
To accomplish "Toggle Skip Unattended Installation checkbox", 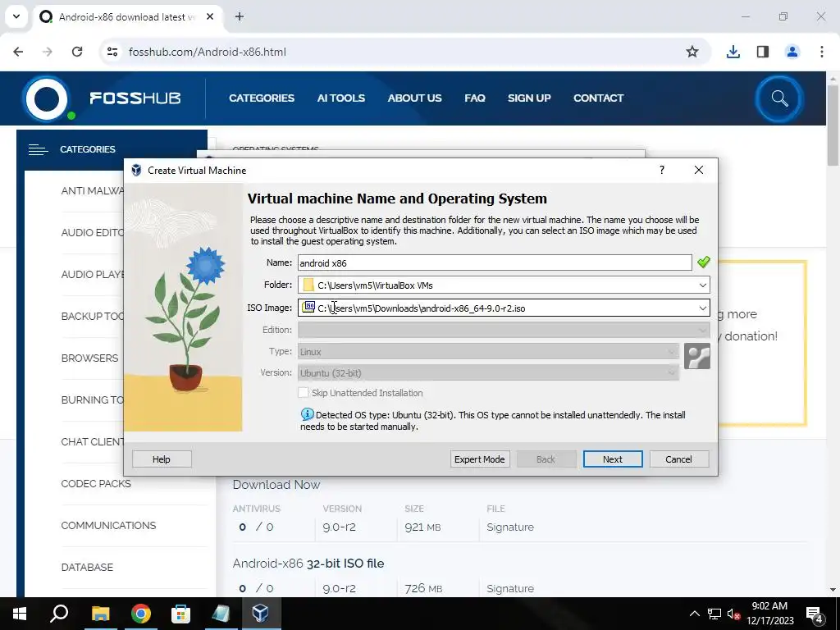I will point(304,393).
